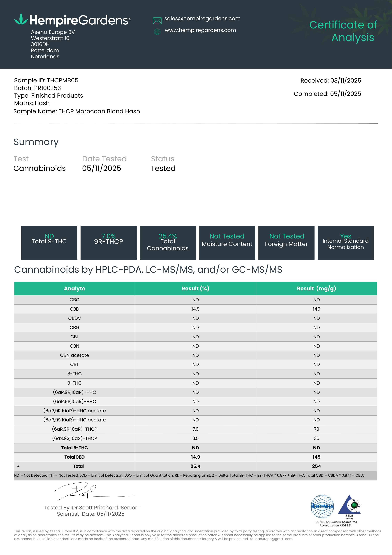The image size is (392, 555).
Task: Click the ilac-MRA accreditation logo
Action: (x=322, y=506)
